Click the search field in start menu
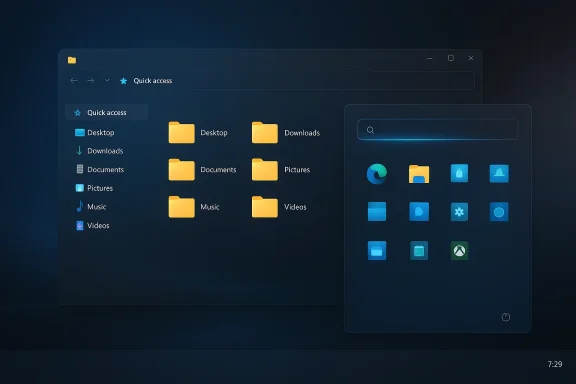 point(438,130)
